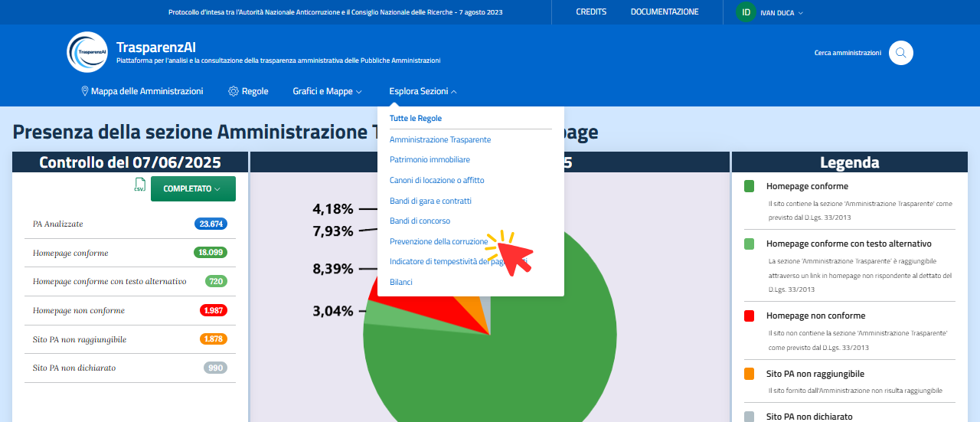Click the orange legend swatch
The image size is (980, 422).
point(750,374)
